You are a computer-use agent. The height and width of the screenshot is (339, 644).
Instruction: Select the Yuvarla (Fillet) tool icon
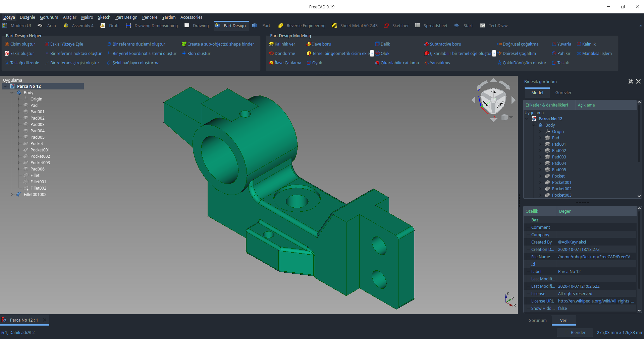click(554, 44)
